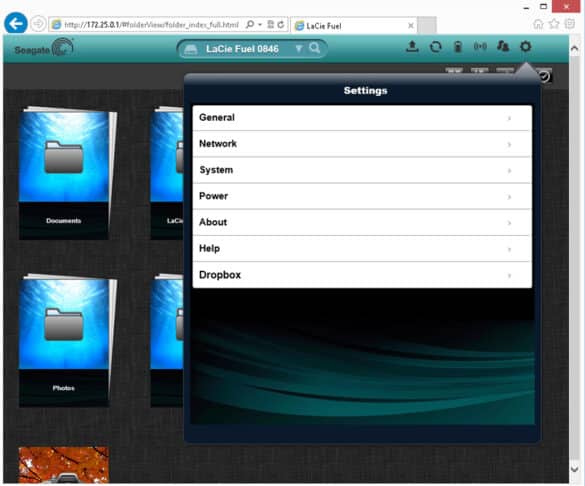Click the Photos folder label
Viewport: 585px width, 486px height.
pyautogui.click(x=63, y=388)
